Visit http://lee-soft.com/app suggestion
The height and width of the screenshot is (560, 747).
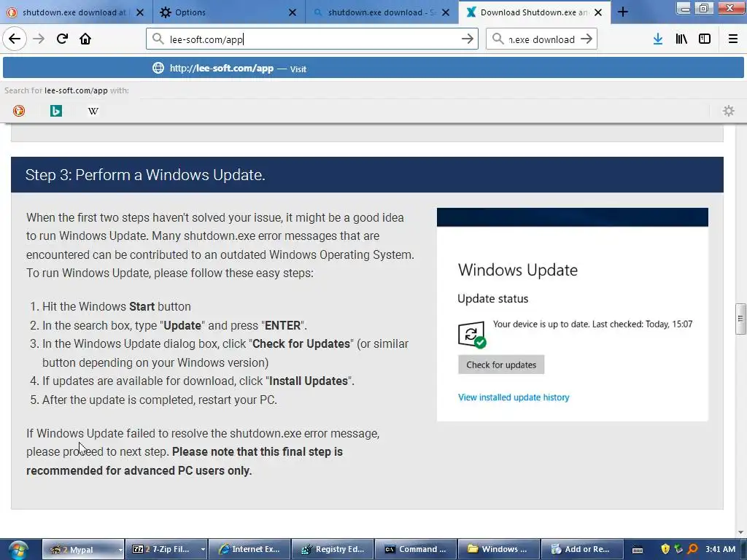[373, 68]
